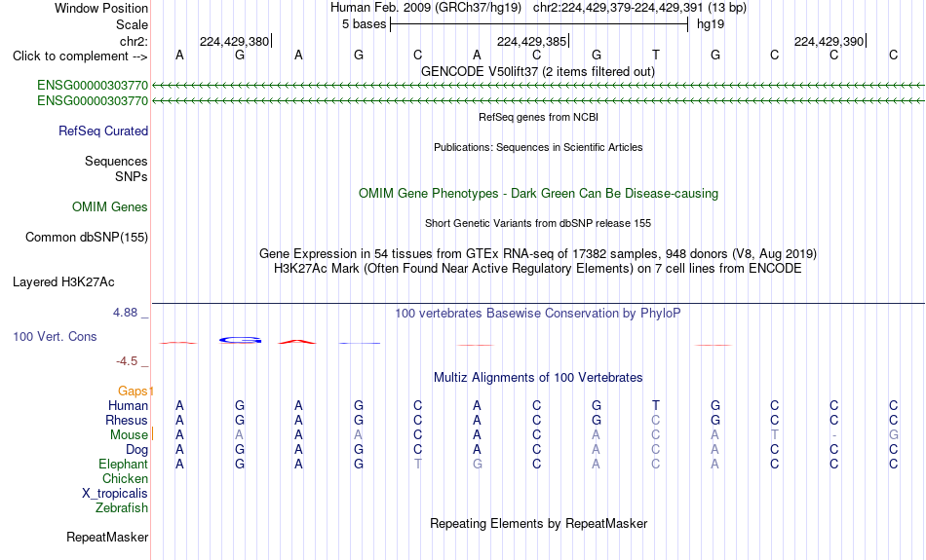Click the chr2: ruler label
The height and width of the screenshot is (560, 926).
[x=134, y=41]
